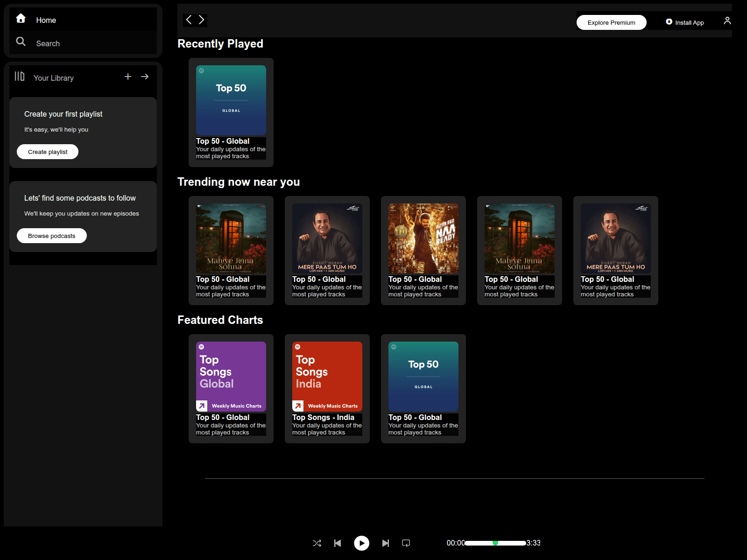Open second Mere Paas Tum Ho trending cover

[616, 238]
